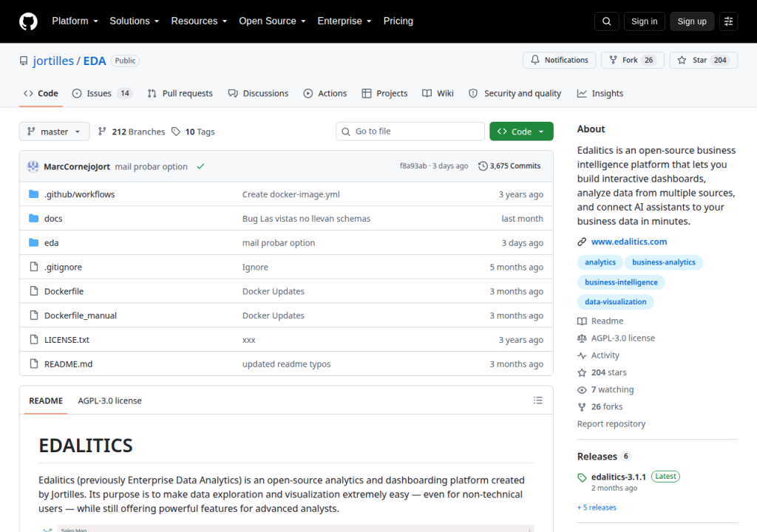Open the Insights tab

[x=600, y=93]
